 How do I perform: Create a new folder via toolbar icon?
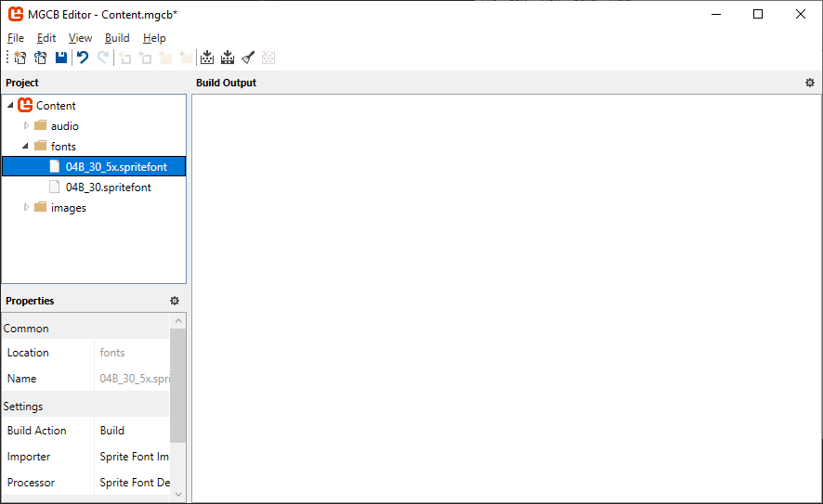[x=165, y=58]
